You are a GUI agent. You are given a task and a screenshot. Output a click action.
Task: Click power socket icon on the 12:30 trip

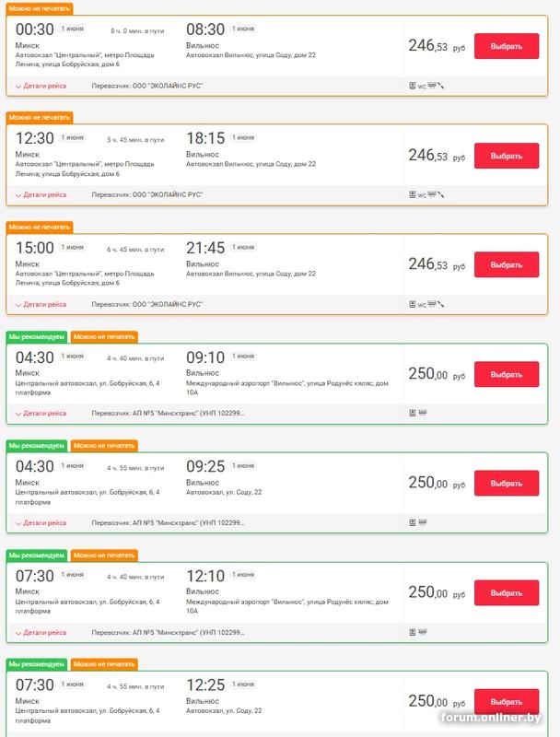click(441, 195)
